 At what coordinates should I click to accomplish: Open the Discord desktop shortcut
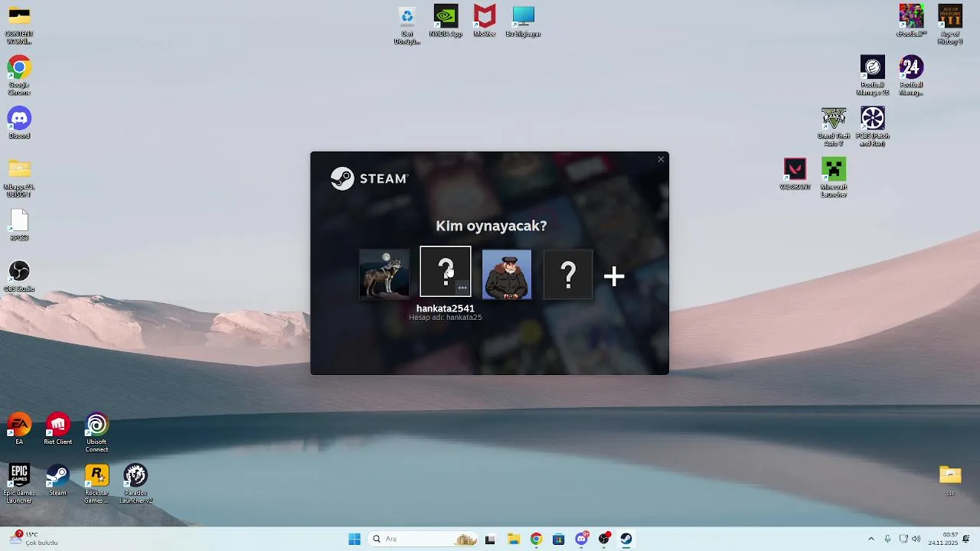19,122
